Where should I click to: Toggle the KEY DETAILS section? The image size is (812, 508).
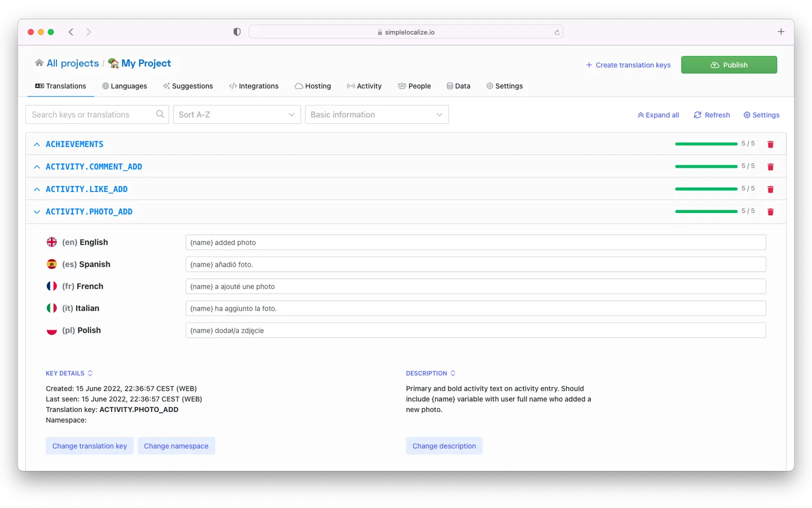[69, 373]
